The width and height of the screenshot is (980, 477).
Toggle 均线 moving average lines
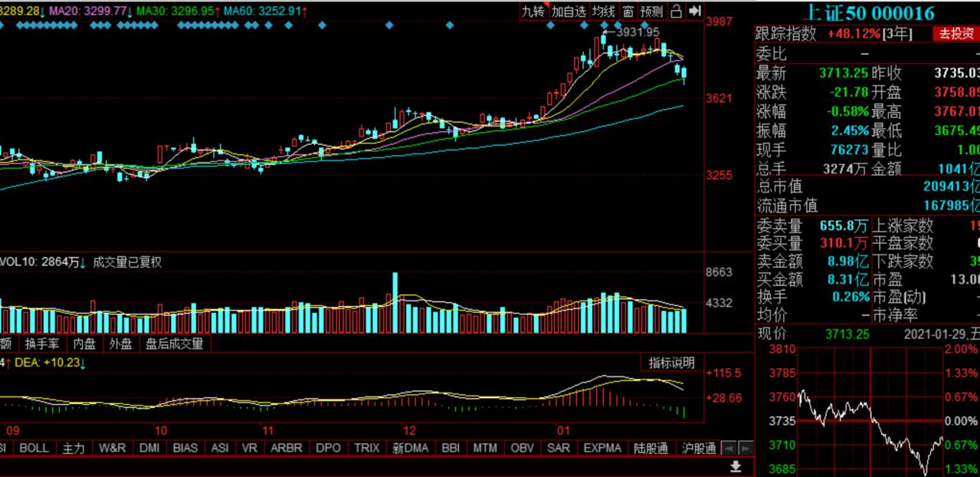(604, 11)
